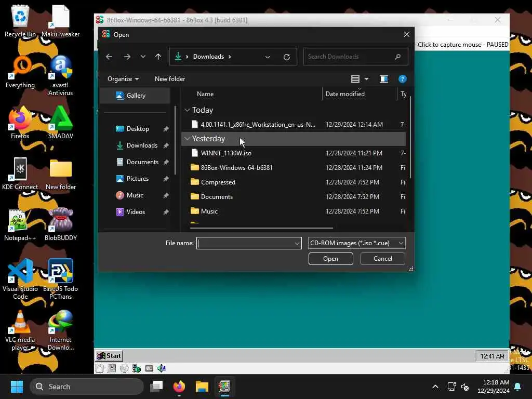Image resolution: width=532 pixels, height=399 pixels.
Task: Go forward in Open dialog navigation
Action: [127, 57]
